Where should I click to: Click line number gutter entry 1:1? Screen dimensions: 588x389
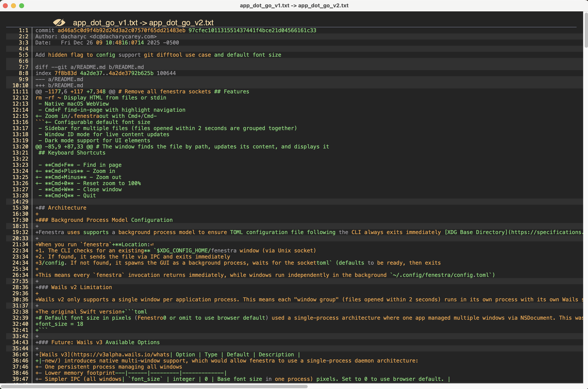(x=23, y=30)
